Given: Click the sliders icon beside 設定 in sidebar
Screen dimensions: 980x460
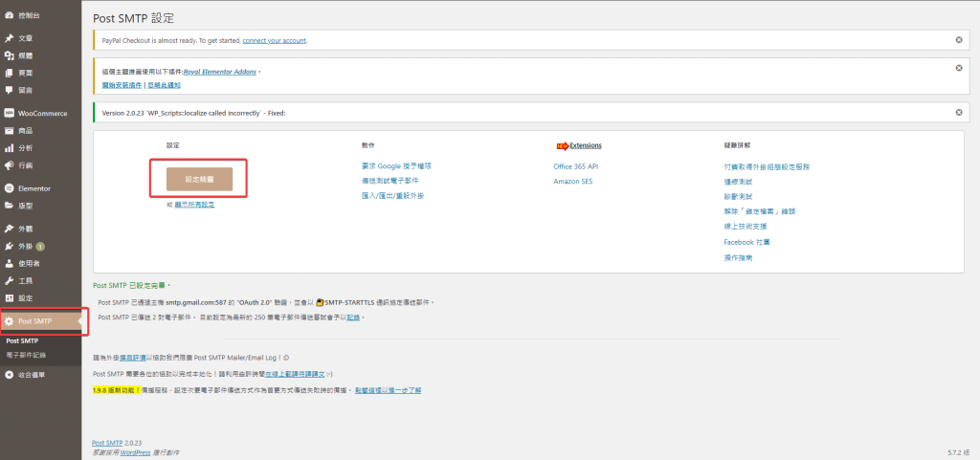Looking at the screenshot, I should pos(10,297).
